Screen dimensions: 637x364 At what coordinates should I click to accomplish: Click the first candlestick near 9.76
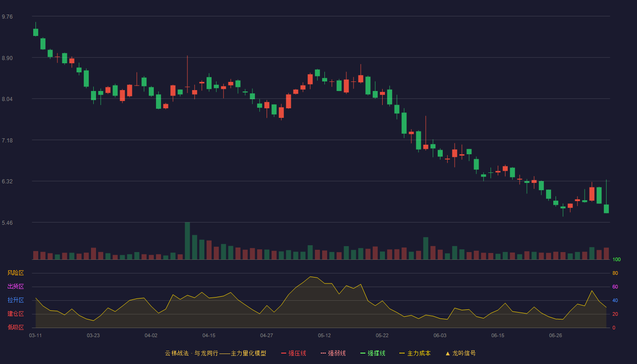[35, 32]
